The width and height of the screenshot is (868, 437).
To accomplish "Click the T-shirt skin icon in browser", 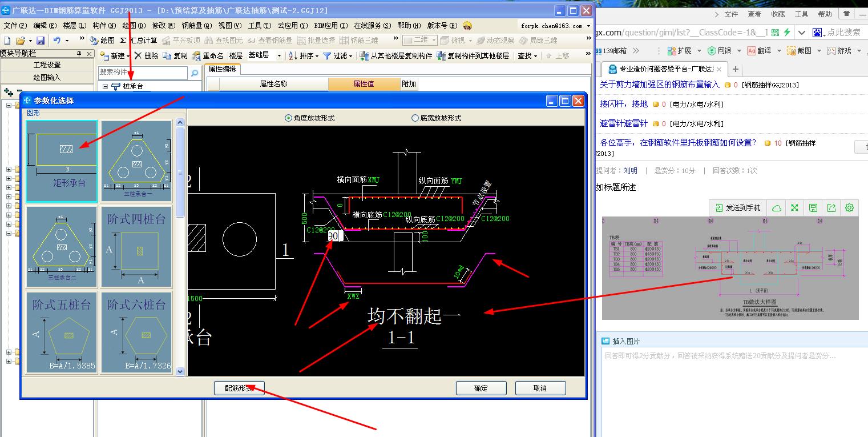I will [847, 14].
